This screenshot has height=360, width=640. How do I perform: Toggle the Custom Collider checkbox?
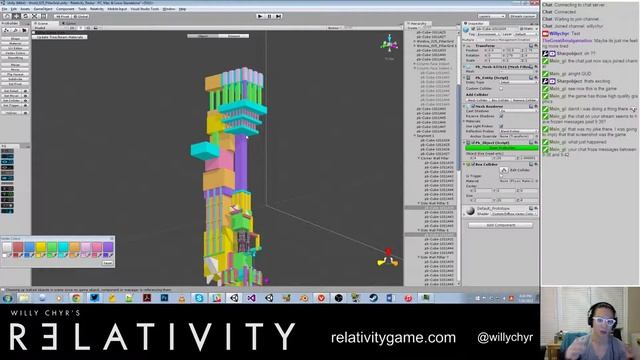pos(502,89)
